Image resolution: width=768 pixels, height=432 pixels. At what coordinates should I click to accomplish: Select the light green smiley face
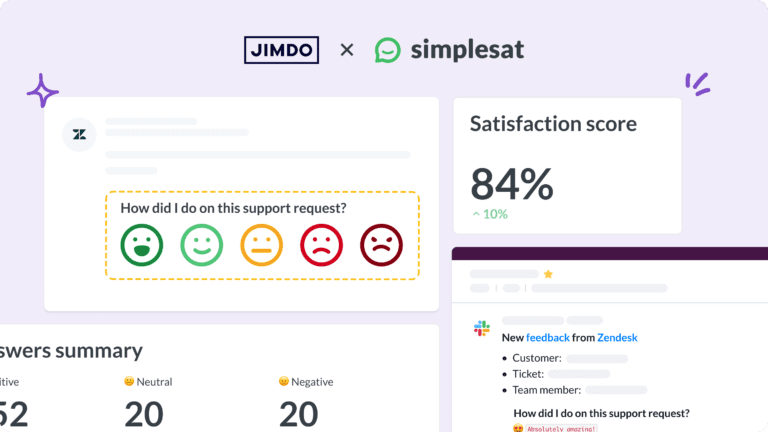(201, 244)
